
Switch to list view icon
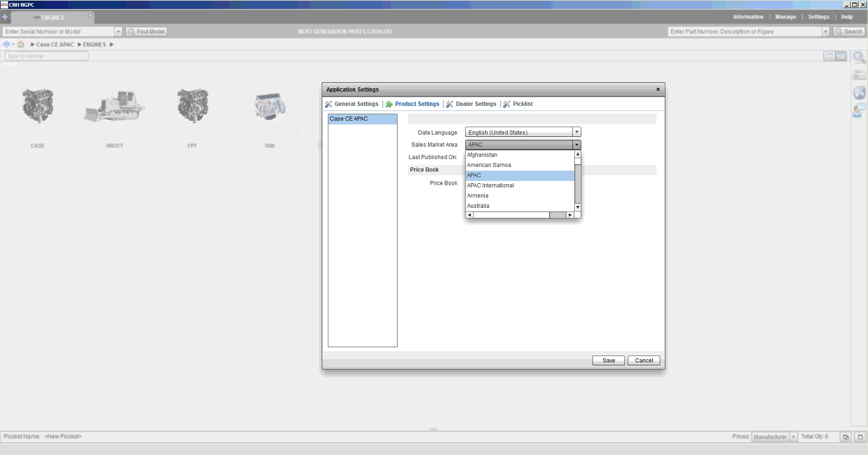[x=830, y=56]
